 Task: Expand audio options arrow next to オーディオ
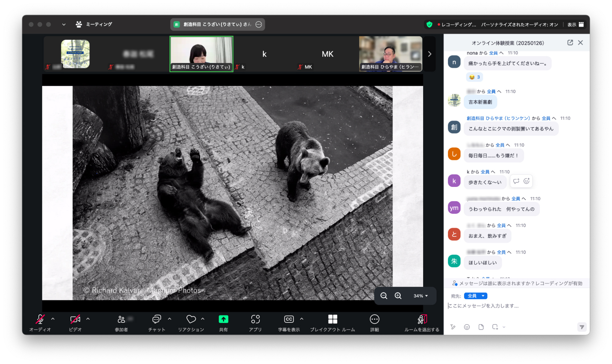pos(53,319)
